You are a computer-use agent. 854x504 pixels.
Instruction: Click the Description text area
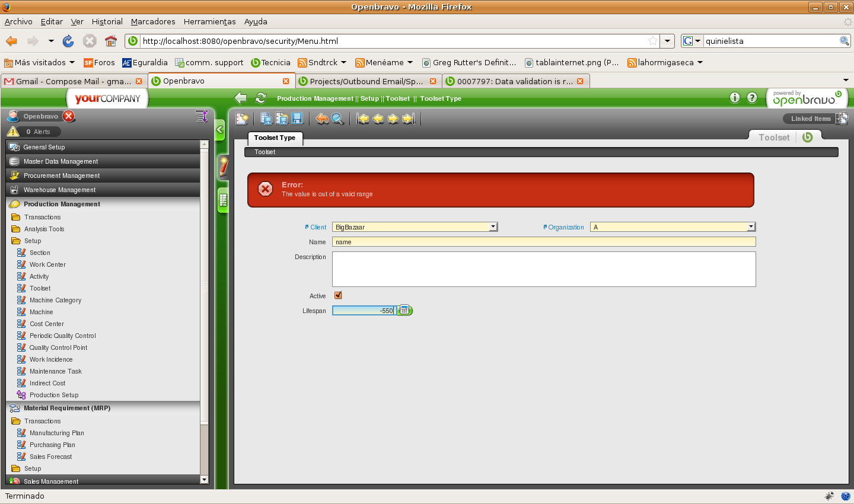click(x=543, y=269)
